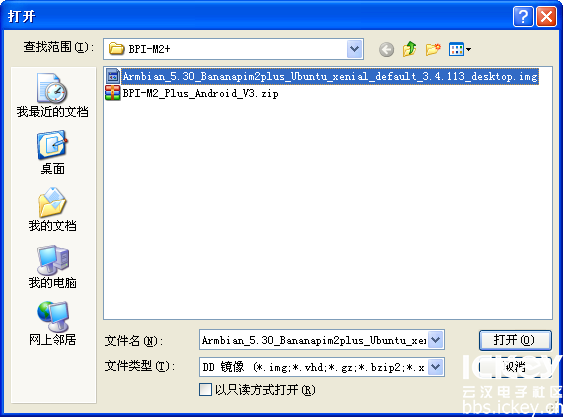
Task: Enable 以只读方式打开 checkbox
Action: coord(205,390)
